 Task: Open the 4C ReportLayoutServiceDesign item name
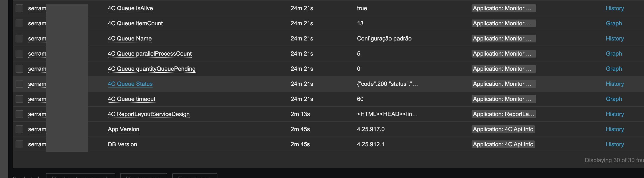(x=149, y=114)
